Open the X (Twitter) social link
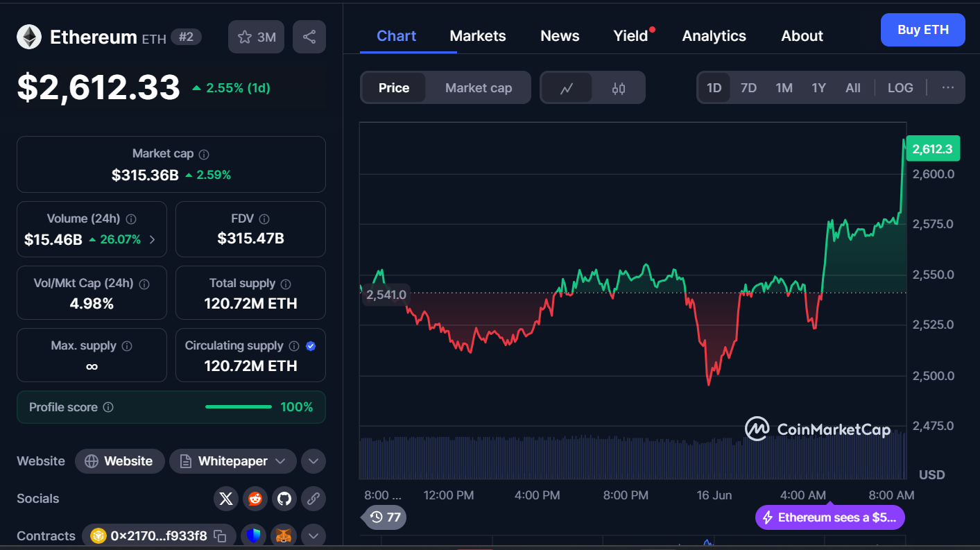 [226, 498]
